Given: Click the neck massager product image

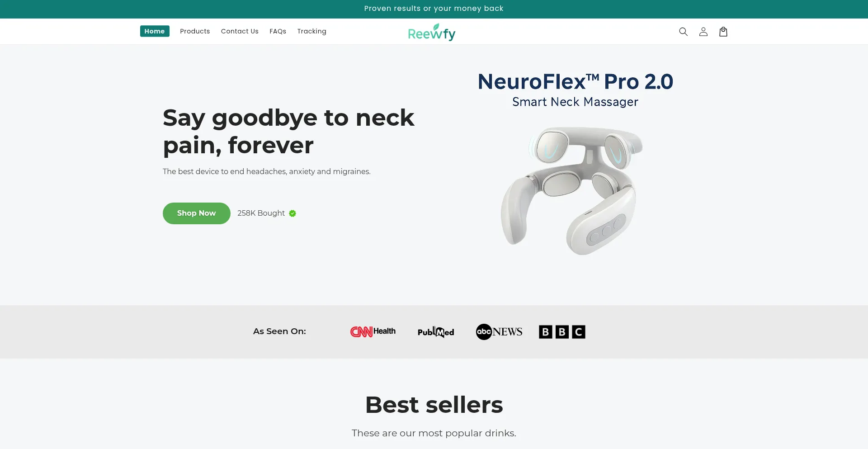Looking at the screenshot, I should point(572,190).
